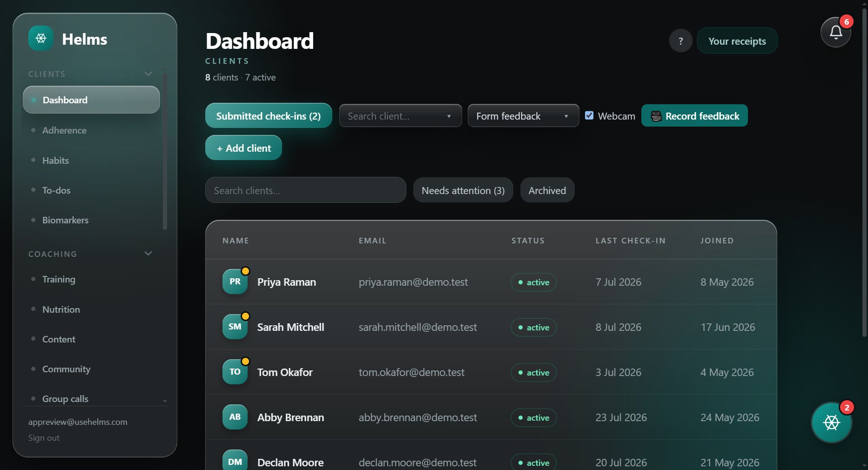This screenshot has width=868, height=470.
Task: Open the Form feedback dropdown
Action: pos(523,116)
